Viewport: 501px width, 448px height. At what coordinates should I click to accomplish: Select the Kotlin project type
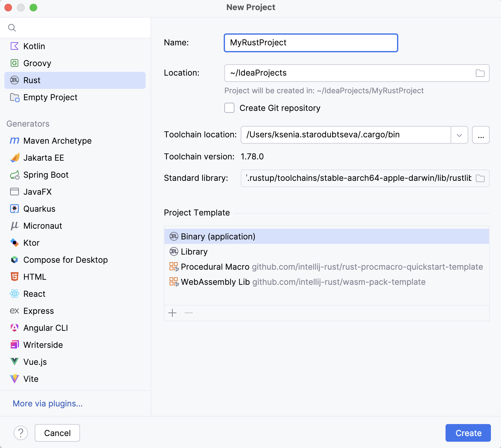[34, 46]
